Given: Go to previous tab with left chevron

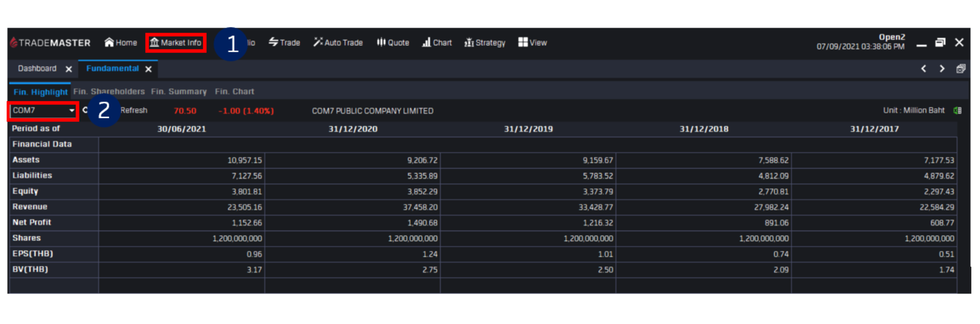Looking at the screenshot, I should (x=923, y=68).
